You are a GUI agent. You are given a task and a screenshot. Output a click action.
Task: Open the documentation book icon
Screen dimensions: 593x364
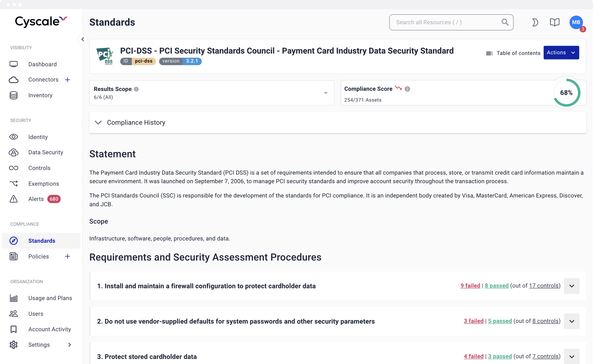(x=555, y=22)
